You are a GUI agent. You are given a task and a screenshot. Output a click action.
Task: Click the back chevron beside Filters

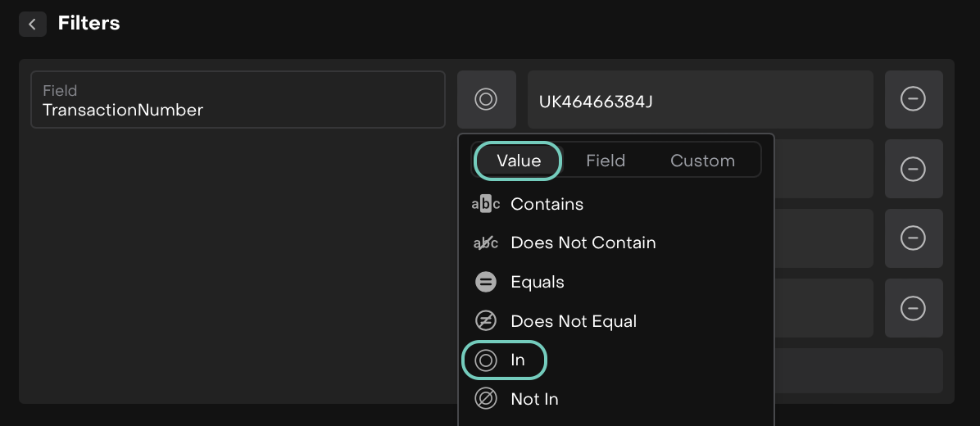point(32,24)
